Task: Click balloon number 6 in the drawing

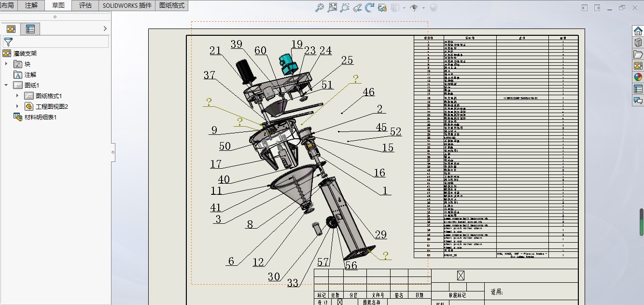Action: [231, 261]
